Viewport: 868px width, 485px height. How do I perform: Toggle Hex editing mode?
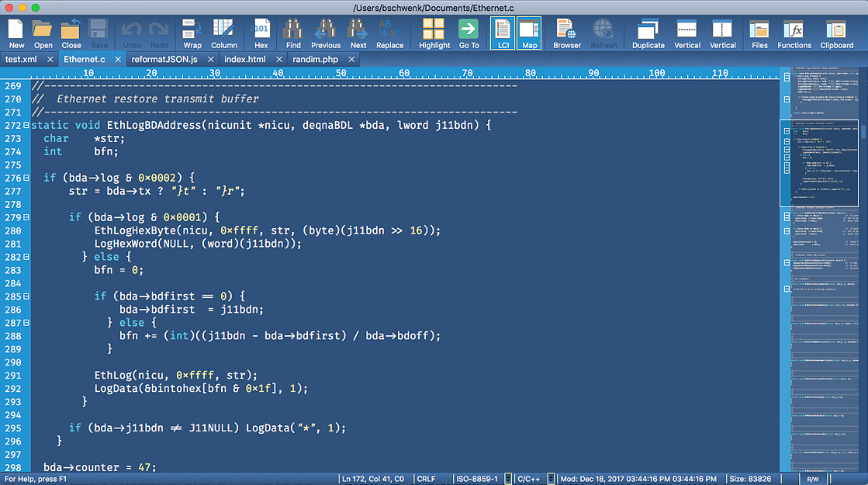tap(261, 33)
